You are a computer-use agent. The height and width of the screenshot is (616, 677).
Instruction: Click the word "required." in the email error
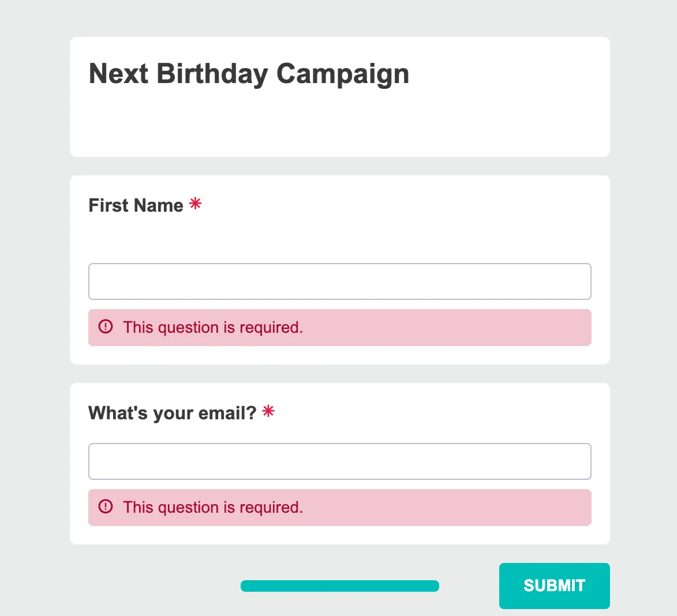click(271, 508)
